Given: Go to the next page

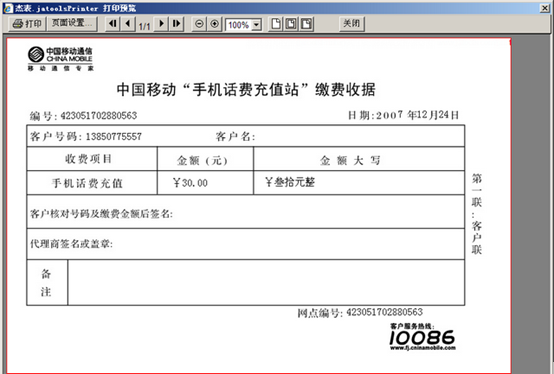Looking at the screenshot, I should [161, 24].
